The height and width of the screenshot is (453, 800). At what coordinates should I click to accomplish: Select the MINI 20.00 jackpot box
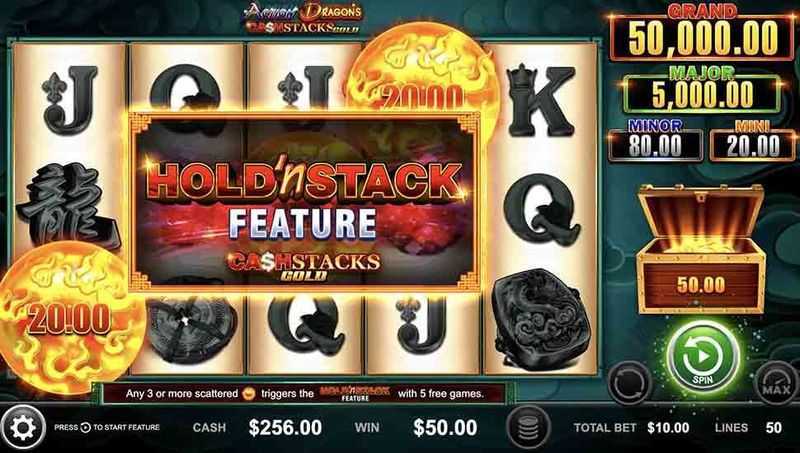point(753,140)
